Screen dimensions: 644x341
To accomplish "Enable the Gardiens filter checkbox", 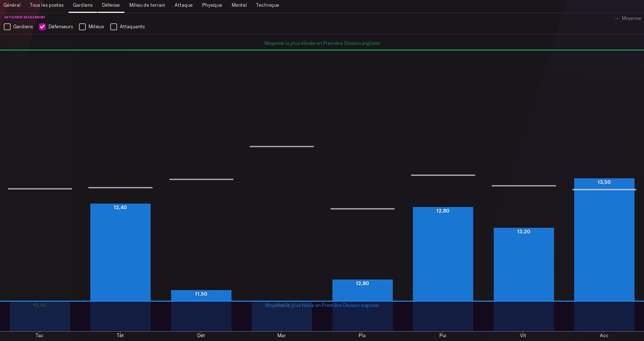I will 7,27.
